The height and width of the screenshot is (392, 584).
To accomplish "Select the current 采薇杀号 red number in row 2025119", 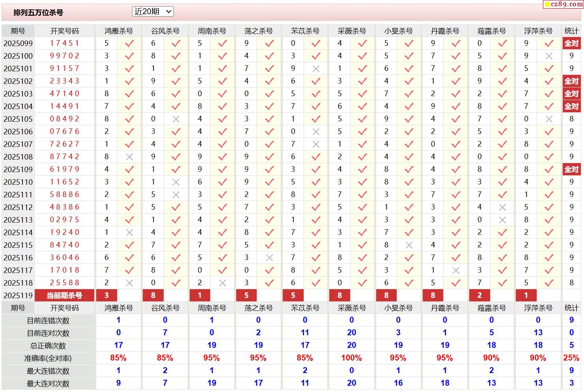I will [340, 295].
